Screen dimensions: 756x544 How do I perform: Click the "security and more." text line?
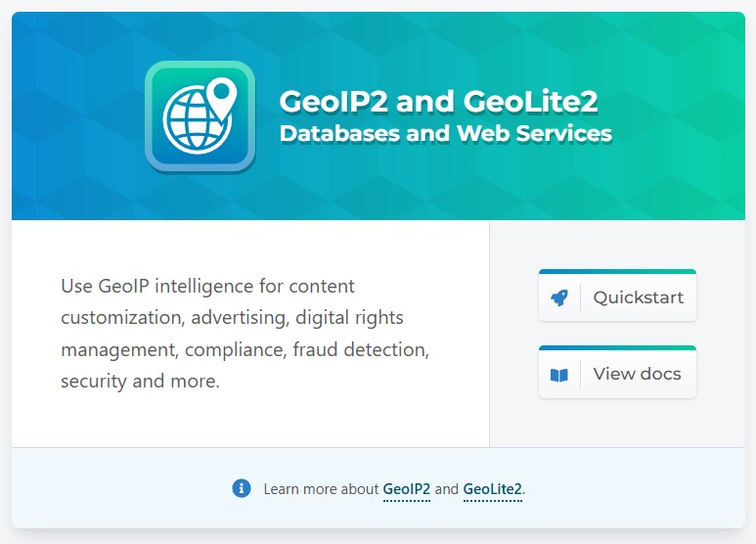(x=140, y=381)
